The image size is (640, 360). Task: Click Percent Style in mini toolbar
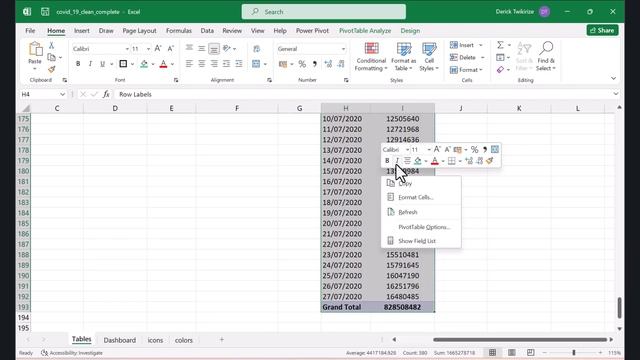[474, 150]
